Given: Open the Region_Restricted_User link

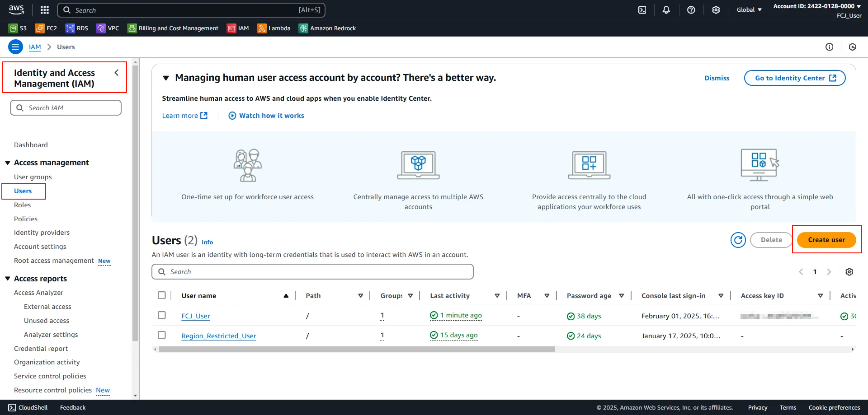Looking at the screenshot, I should pos(219,336).
